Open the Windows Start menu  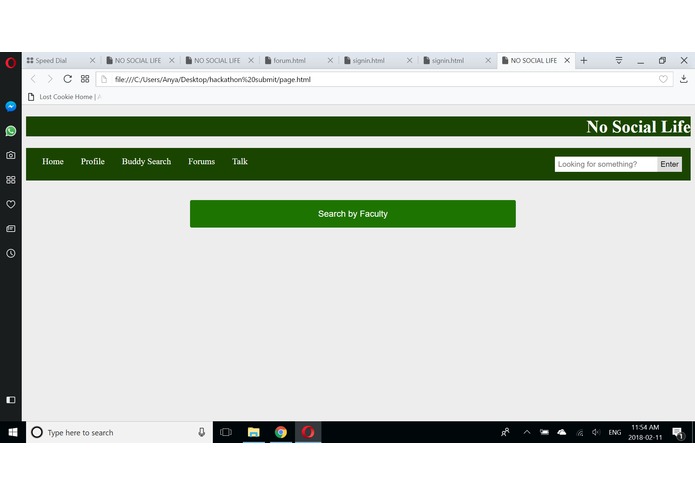12,432
